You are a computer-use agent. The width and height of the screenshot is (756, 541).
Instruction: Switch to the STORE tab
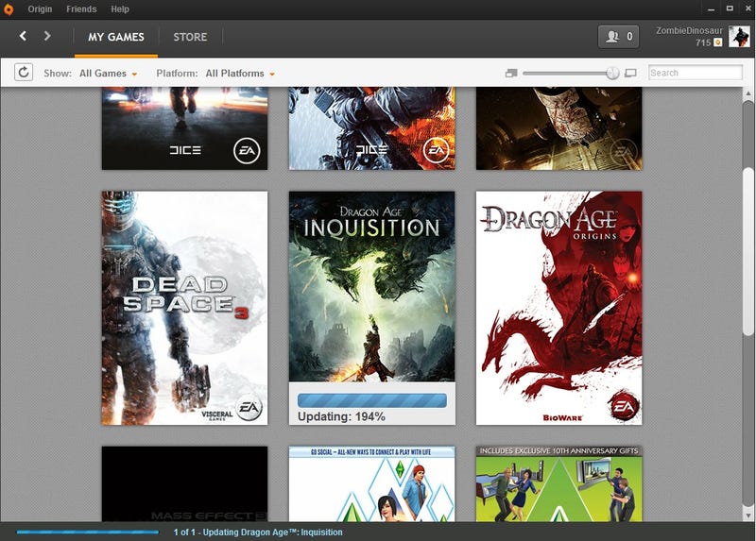[x=190, y=37]
